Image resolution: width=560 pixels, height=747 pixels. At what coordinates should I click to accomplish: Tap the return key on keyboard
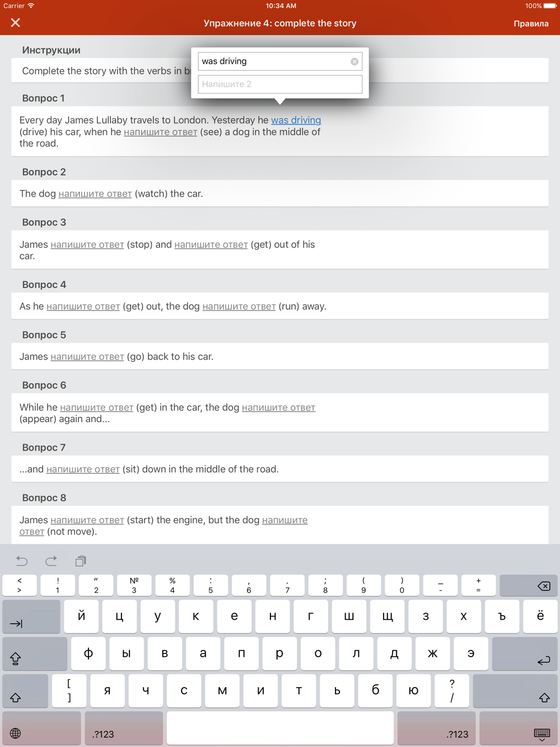coord(525,653)
